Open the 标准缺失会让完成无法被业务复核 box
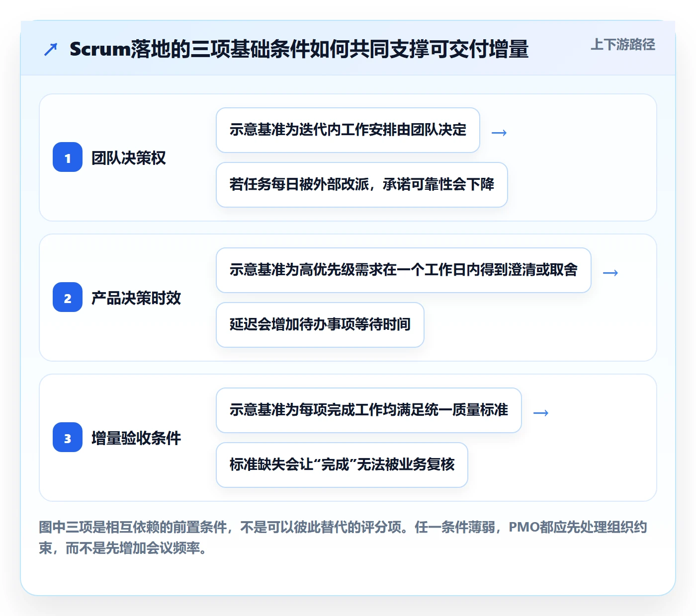 pos(342,465)
